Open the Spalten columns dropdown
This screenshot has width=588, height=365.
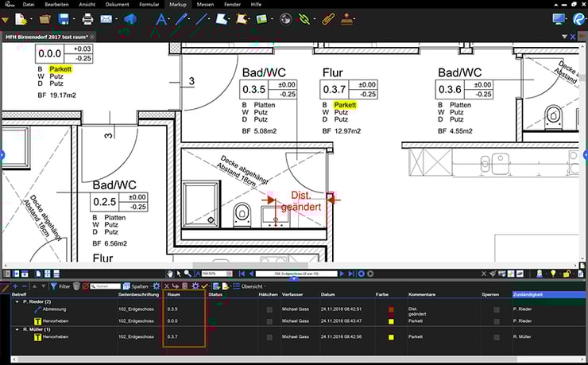[x=137, y=286]
